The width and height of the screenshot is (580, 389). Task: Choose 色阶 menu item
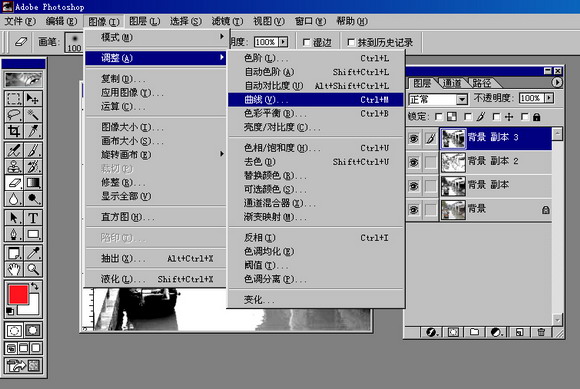click(x=315, y=58)
